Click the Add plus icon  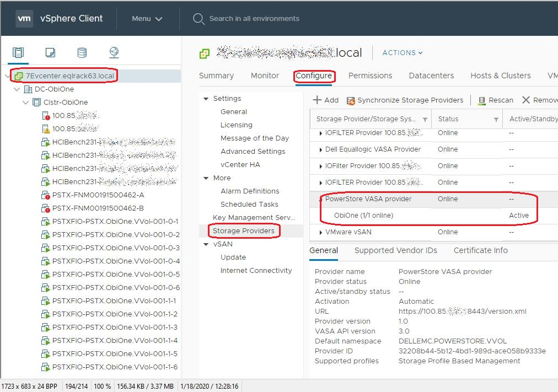[x=317, y=100]
